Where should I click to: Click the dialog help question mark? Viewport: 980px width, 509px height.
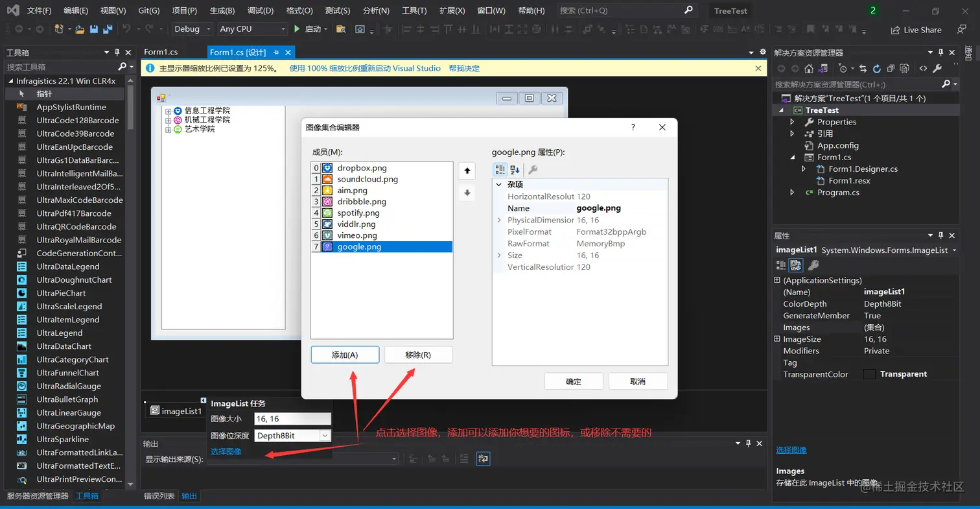(633, 128)
